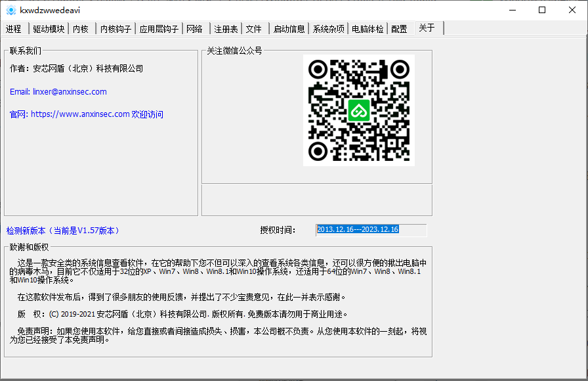Viewport: 588px width, 381px height.
Task: Select the 文件 files tab
Action: click(x=254, y=28)
